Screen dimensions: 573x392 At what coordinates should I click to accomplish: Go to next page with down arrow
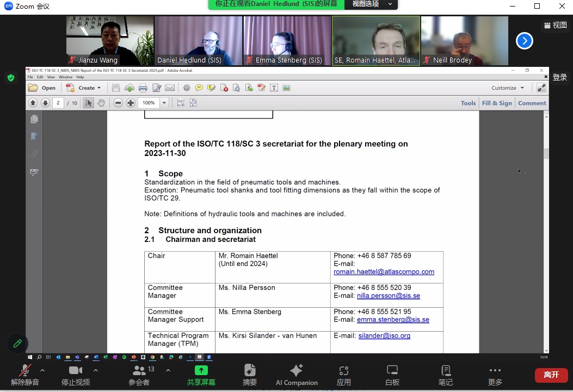45,103
